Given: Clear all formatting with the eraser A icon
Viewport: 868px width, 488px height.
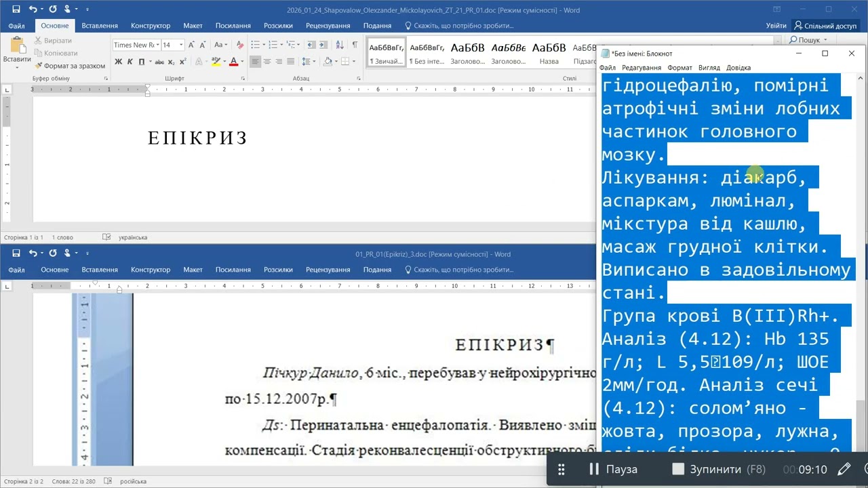Looking at the screenshot, I should coord(239,45).
